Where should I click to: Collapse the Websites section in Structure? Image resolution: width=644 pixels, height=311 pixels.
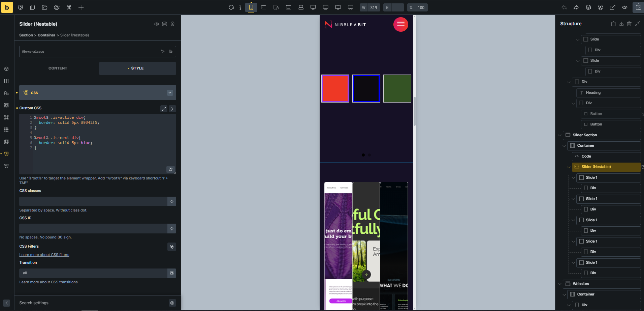[560, 284]
